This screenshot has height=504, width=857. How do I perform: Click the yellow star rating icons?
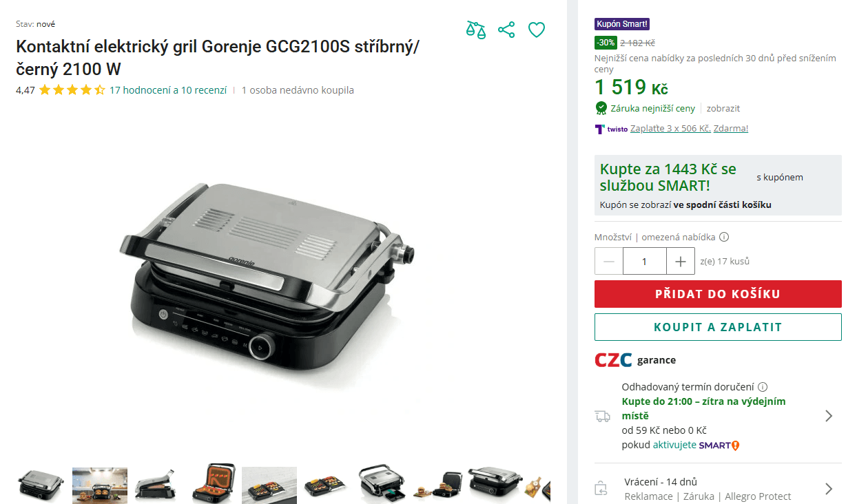tap(72, 90)
